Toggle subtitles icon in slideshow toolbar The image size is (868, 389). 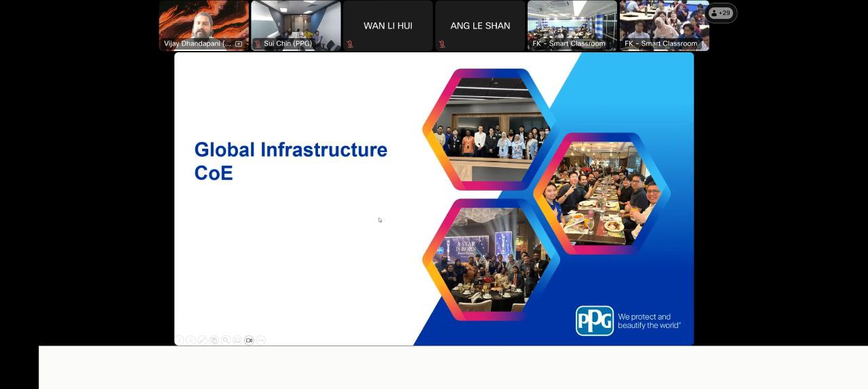[x=237, y=340]
